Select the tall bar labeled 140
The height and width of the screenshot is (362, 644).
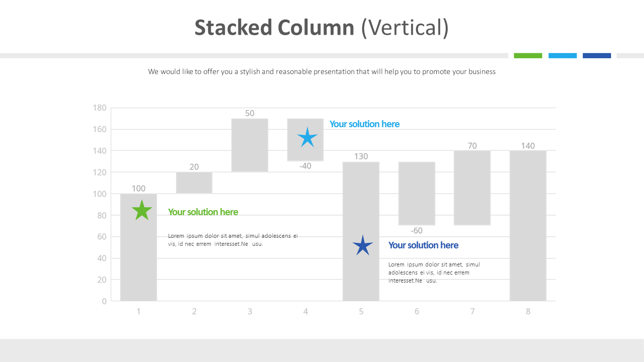coord(528,226)
